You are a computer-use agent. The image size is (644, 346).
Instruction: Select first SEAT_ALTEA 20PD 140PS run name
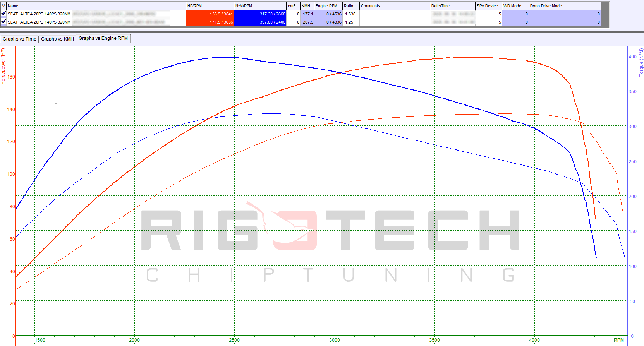[x=96, y=14]
